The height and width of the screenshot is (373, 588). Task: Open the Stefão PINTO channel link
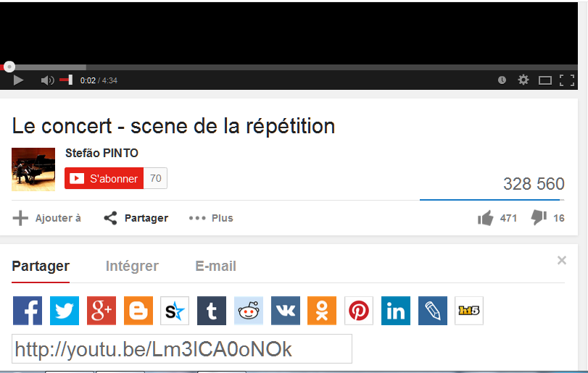pyautogui.click(x=102, y=153)
